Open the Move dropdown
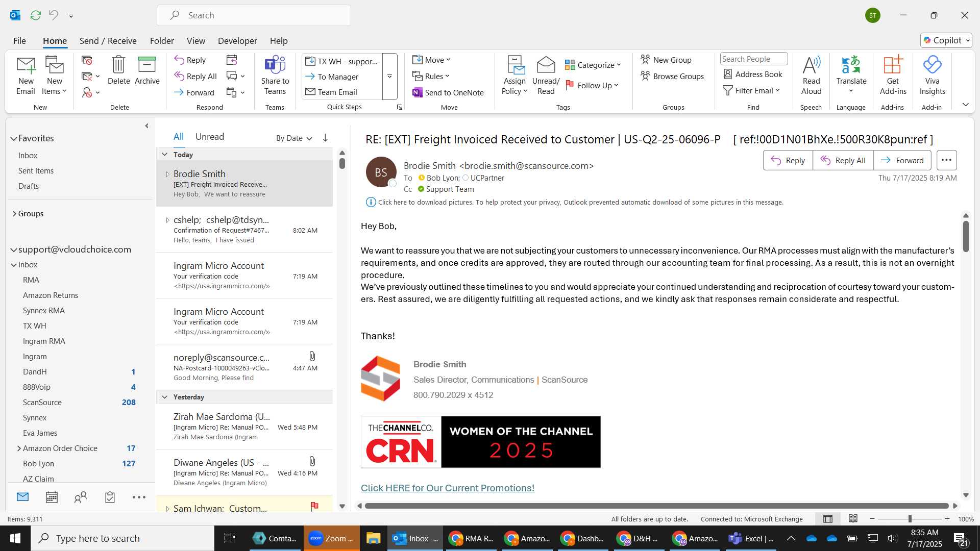980x551 pixels. coord(432,60)
